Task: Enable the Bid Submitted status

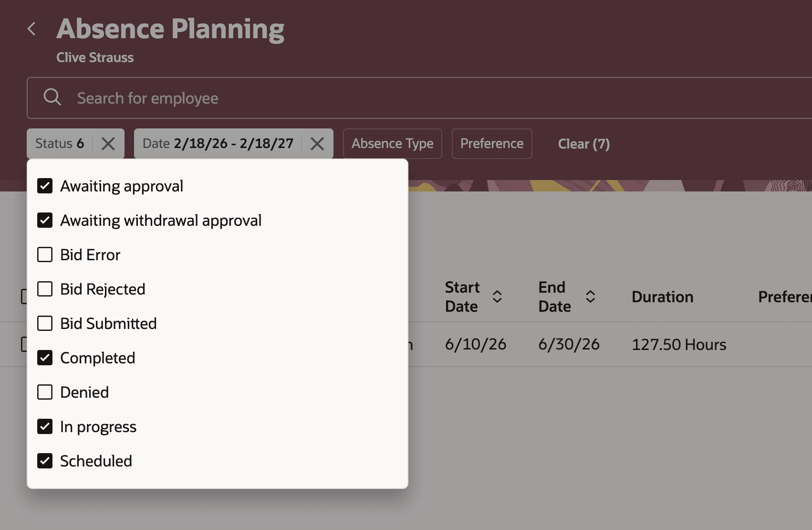Action: (44, 323)
